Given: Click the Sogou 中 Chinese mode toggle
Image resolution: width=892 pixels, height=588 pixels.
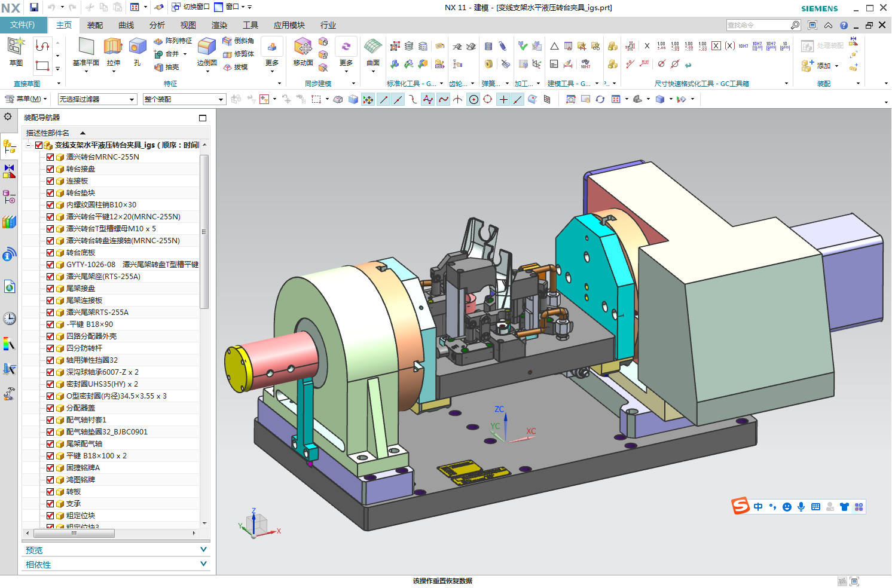Looking at the screenshot, I should tap(758, 507).
